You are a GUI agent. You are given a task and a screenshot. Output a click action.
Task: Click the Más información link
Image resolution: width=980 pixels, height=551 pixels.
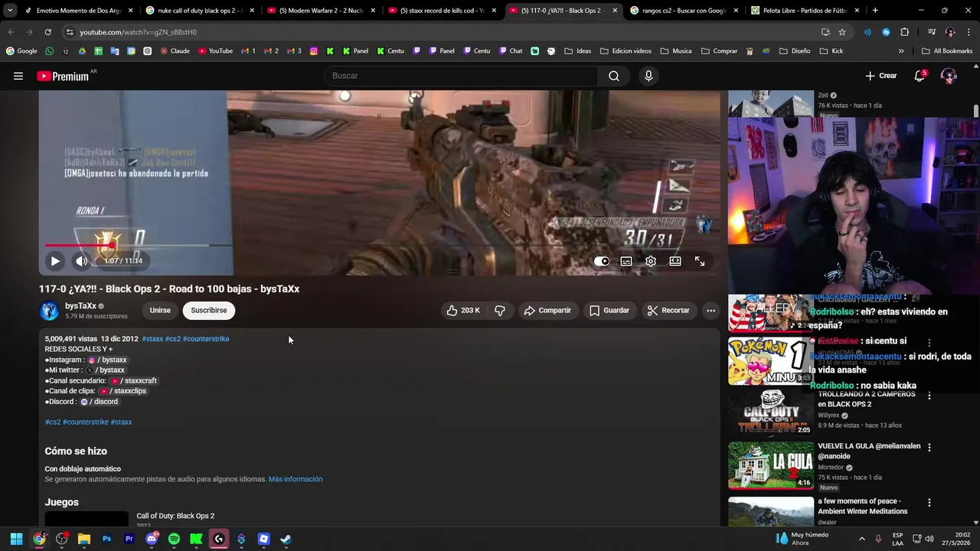[x=296, y=479]
